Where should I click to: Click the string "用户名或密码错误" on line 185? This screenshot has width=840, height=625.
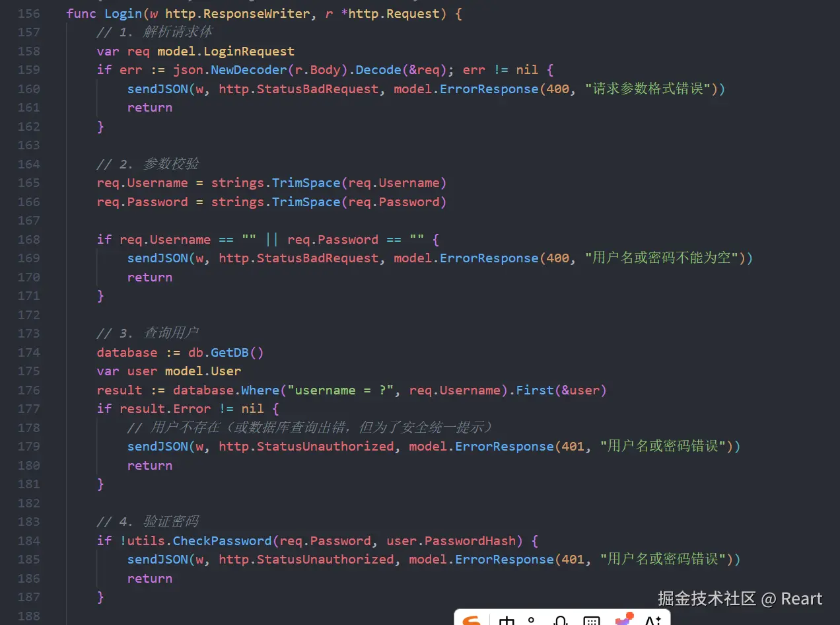(x=663, y=559)
